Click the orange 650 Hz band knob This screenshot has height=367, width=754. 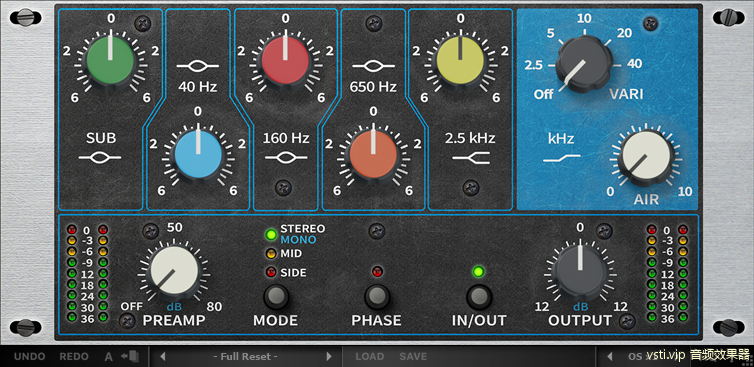(373, 154)
